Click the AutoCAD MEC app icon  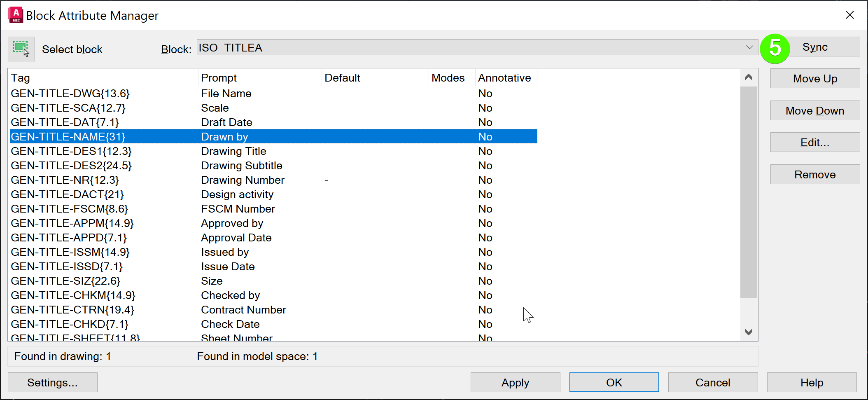pos(16,15)
